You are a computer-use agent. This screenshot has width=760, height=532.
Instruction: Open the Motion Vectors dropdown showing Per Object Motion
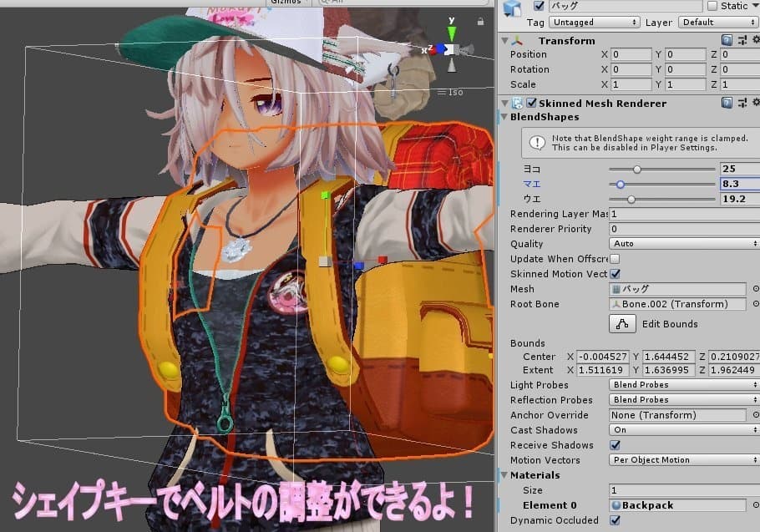[x=682, y=459]
